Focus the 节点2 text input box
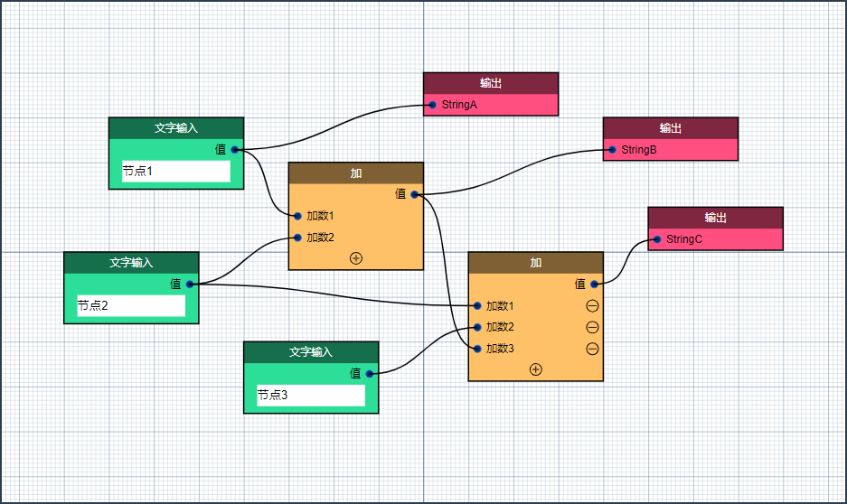This screenshot has width=847, height=504. coord(131,306)
